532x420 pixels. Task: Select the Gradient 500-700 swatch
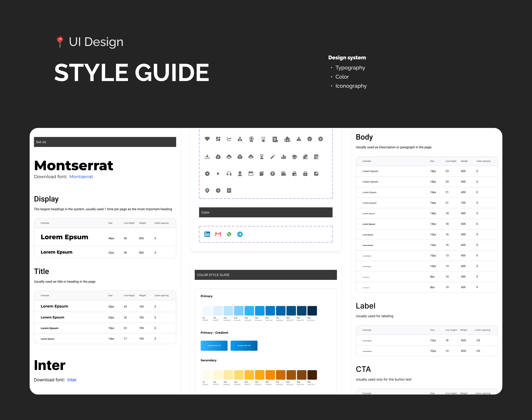244,346
